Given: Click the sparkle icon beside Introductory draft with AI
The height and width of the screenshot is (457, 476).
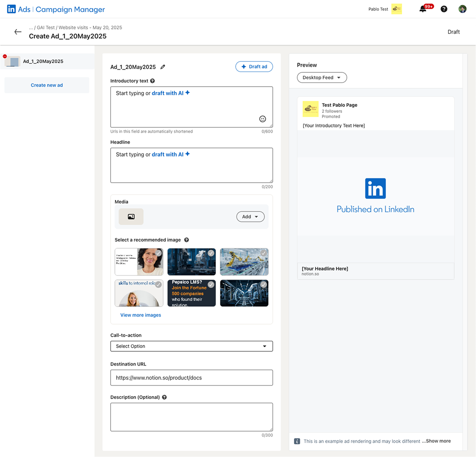Looking at the screenshot, I should pyautogui.click(x=188, y=93).
